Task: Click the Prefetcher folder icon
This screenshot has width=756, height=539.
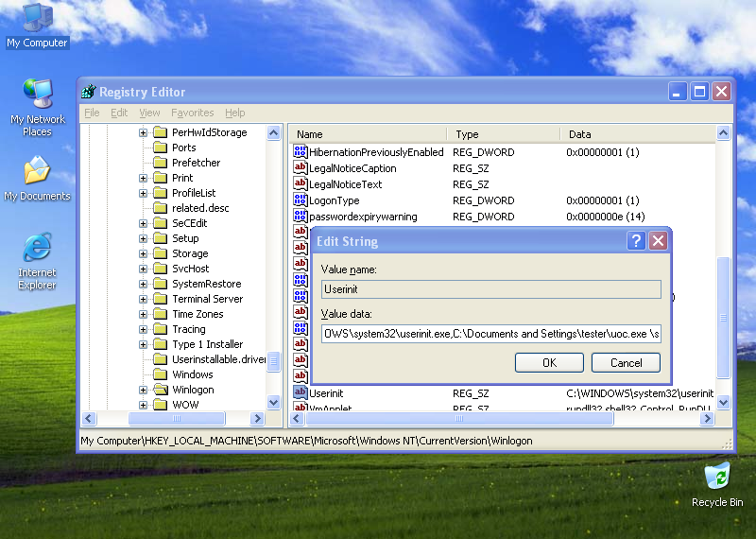Action: click(x=160, y=163)
